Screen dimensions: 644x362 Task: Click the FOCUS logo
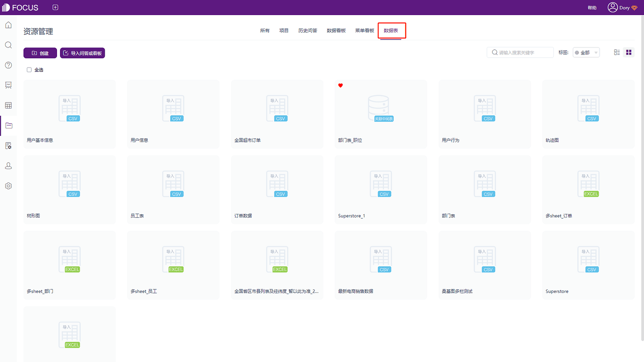coord(20,8)
